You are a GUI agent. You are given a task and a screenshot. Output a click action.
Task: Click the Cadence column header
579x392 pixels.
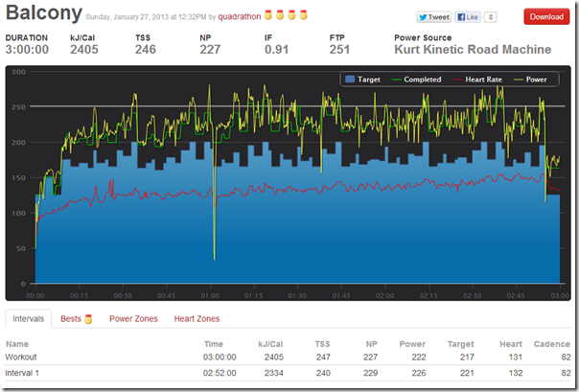[551, 344]
